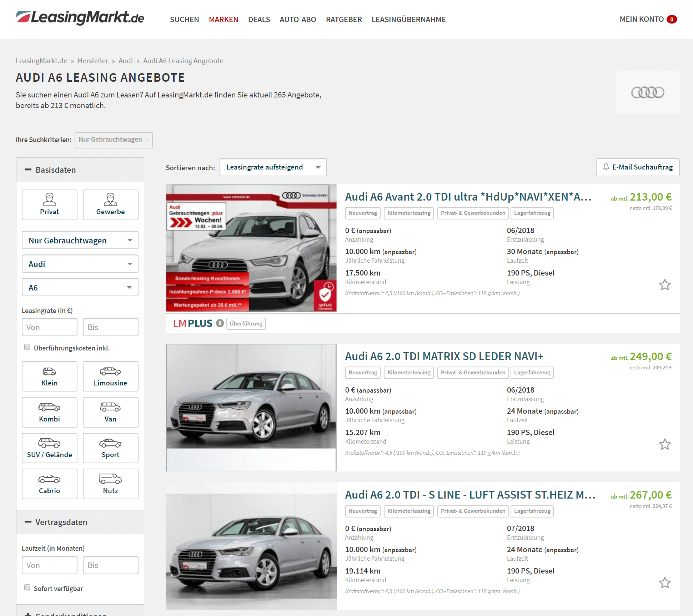Select the Privat customer type icon

pyautogui.click(x=50, y=205)
